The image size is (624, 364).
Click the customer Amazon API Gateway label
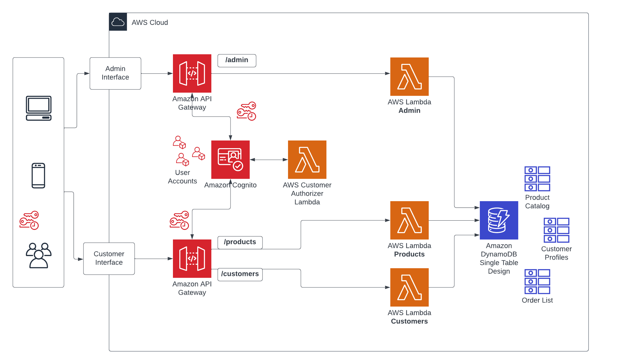192,288
